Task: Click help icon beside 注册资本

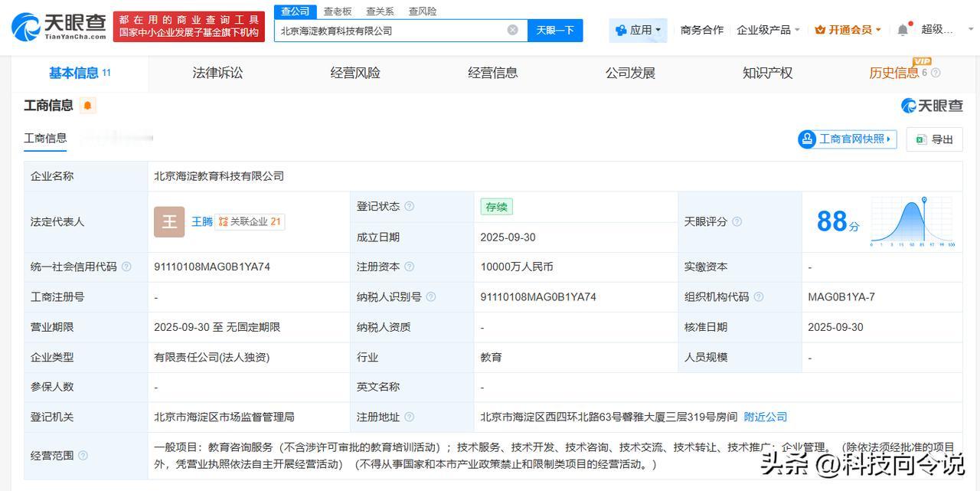Action: click(409, 267)
